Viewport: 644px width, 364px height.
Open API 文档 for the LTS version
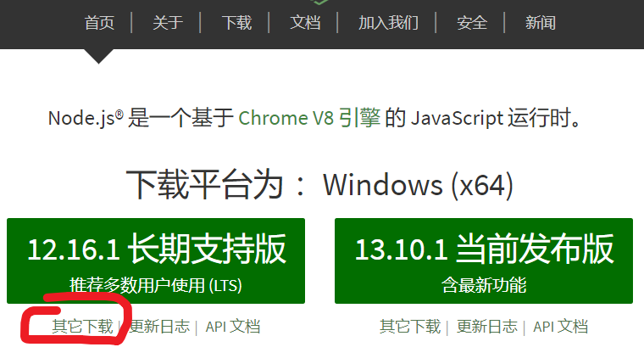pos(232,327)
